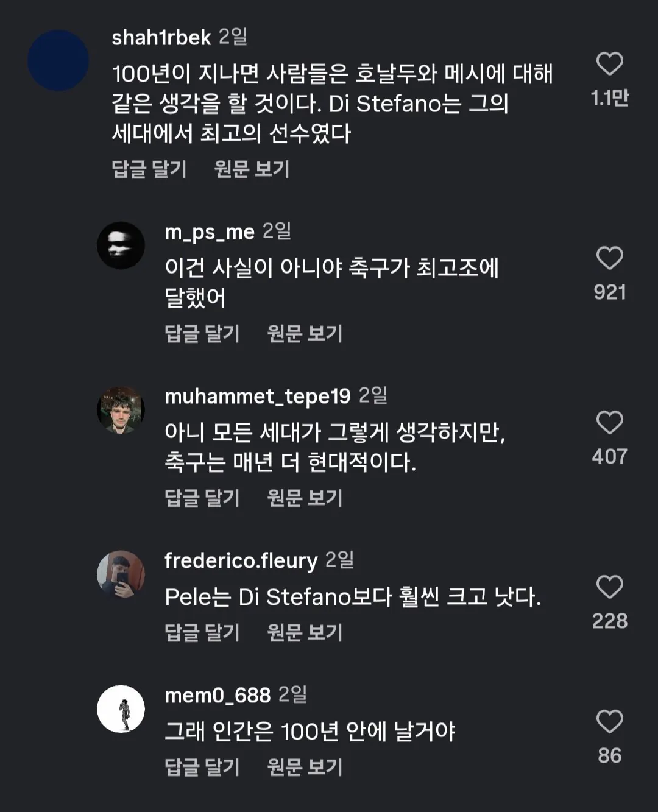Reply to mem0_688's comment
The width and height of the screenshot is (658, 812).
click(x=202, y=767)
